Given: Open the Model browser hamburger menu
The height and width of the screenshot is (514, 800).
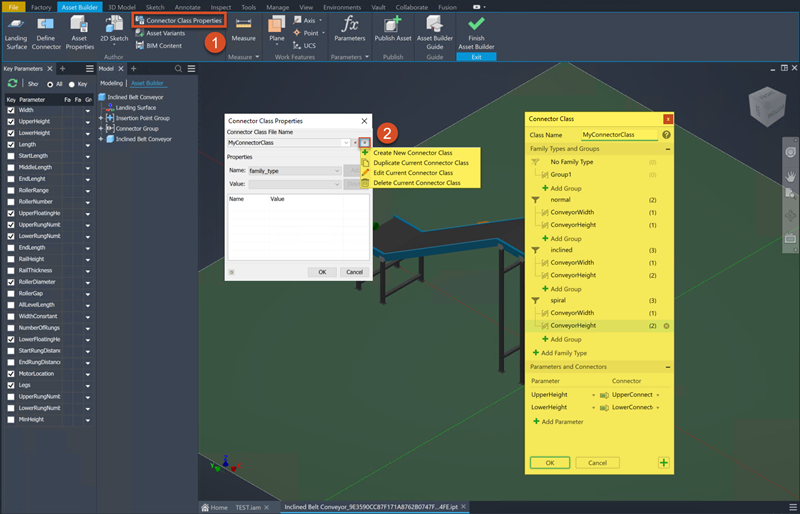Looking at the screenshot, I should [x=191, y=68].
